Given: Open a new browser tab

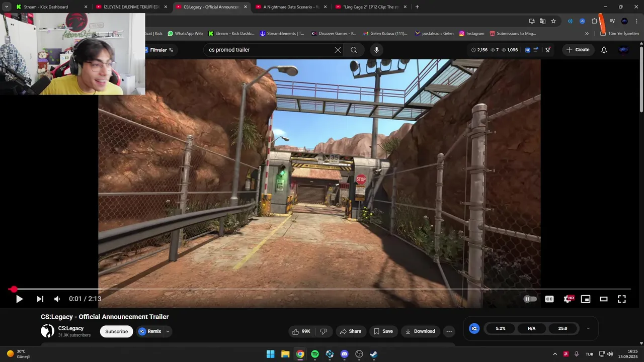Looking at the screenshot, I should pos(417,7).
